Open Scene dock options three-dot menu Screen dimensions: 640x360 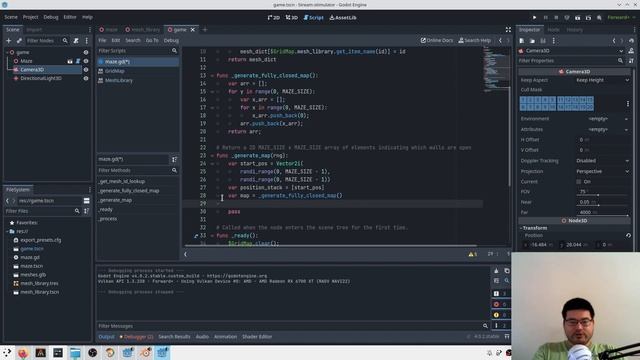coord(86,41)
